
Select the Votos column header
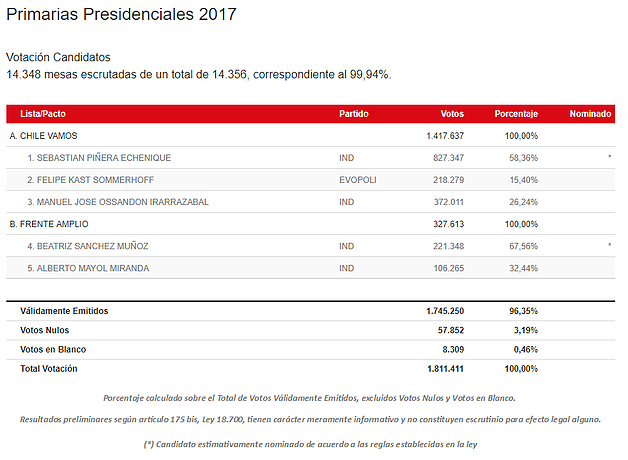(452, 114)
